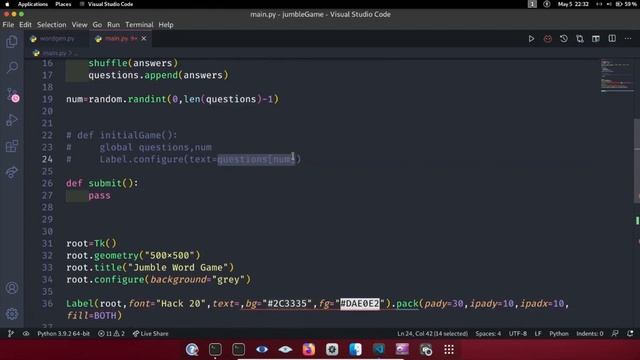Open the Run menu
This screenshot has height=360, width=640.
(113, 25)
